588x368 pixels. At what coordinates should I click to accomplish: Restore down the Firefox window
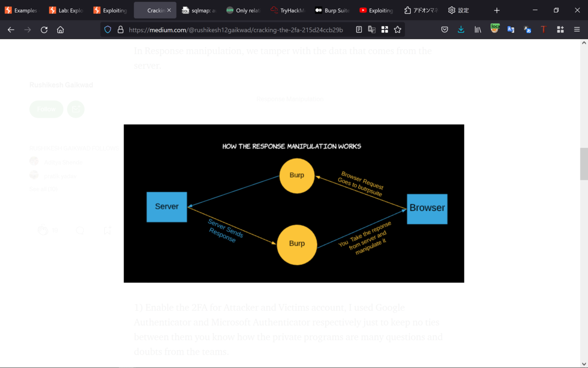coord(556,10)
